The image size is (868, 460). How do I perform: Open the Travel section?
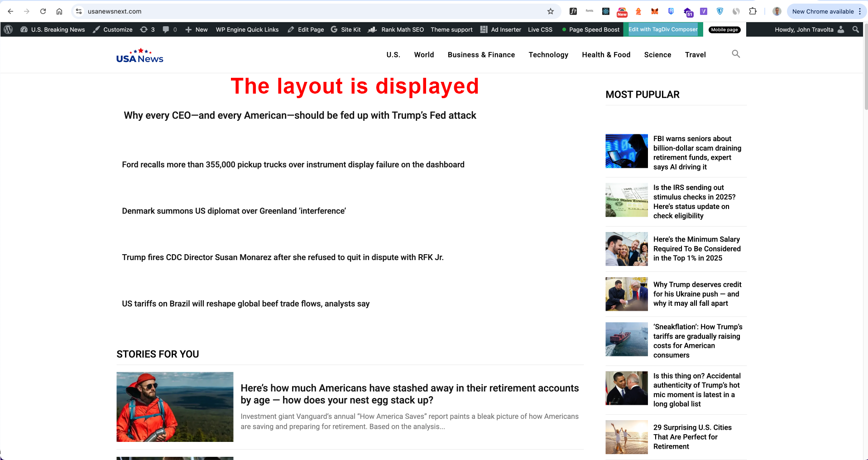[x=695, y=55]
